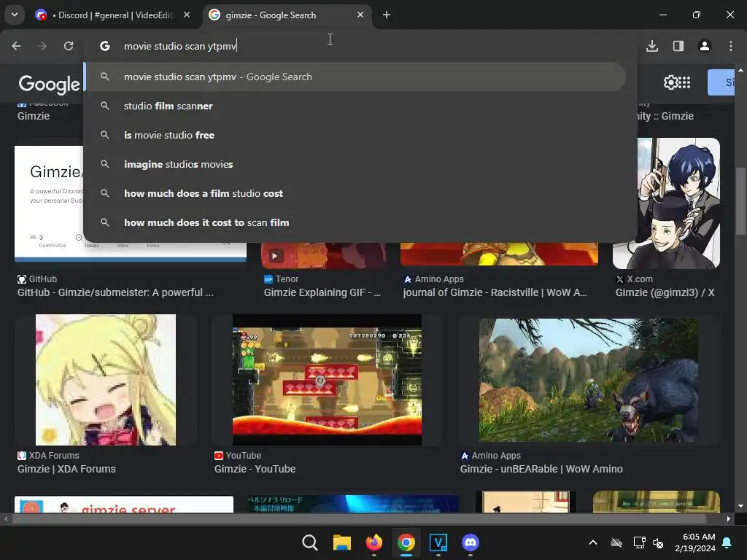The height and width of the screenshot is (560, 747).
Task: Select suggestion 'how much does a film studio cost'
Action: click(x=355, y=193)
